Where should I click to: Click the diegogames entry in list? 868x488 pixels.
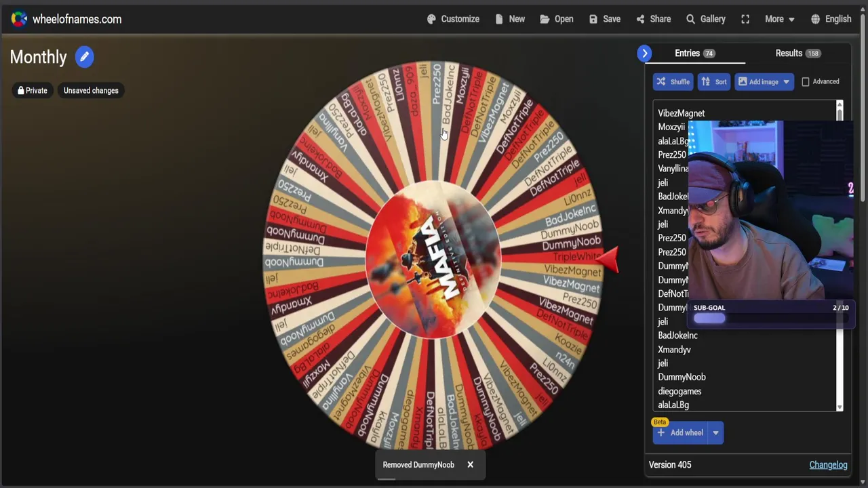click(x=679, y=391)
